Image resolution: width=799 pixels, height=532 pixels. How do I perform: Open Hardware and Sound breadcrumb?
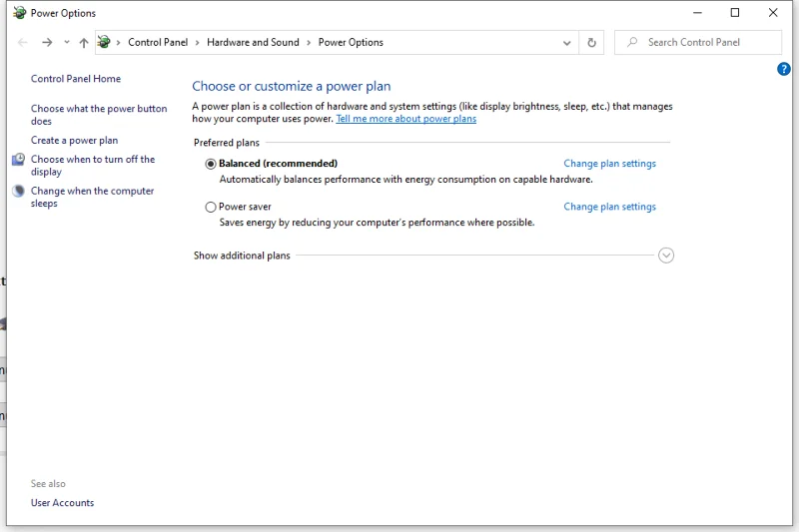253,42
